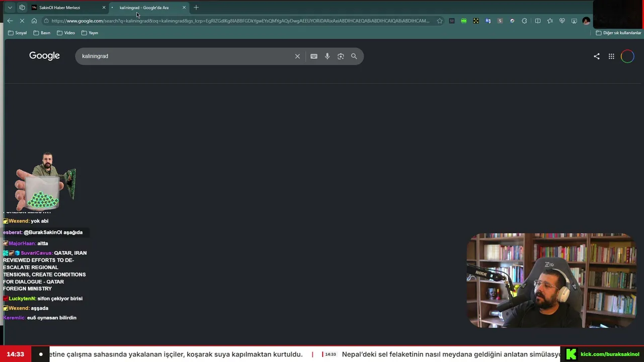Click the address bar URL
Image resolution: width=644 pixels, height=362 pixels.
click(x=240, y=21)
